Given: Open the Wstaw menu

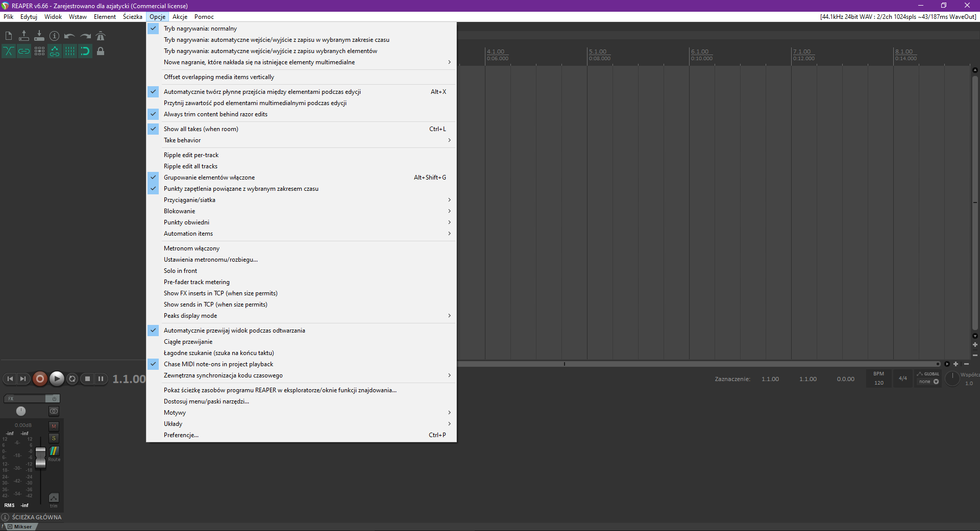Looking at the screenshot, I should pos(78,17).
